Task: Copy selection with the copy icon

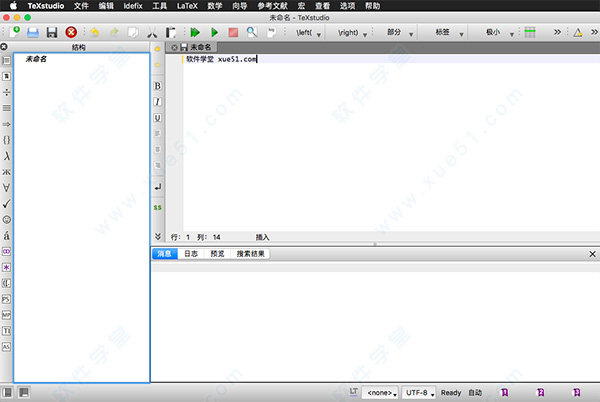Action: click(x=133, y=33)
